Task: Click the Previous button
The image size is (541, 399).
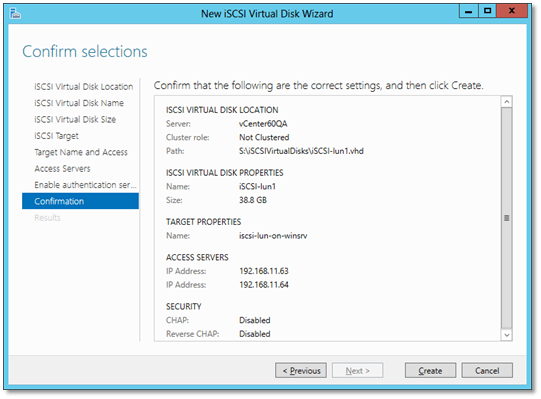Action: pyautogui.click(x=301, y=371)
